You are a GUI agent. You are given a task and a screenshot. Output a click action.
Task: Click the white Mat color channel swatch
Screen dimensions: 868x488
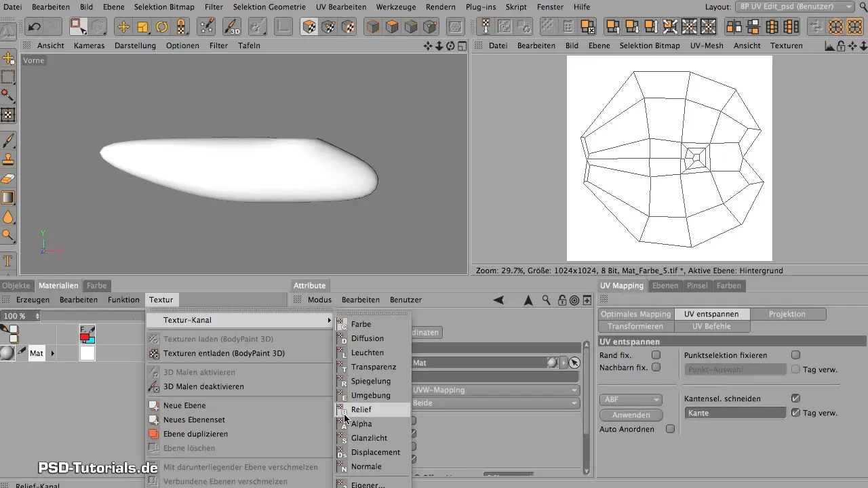[x=87, y=353]
